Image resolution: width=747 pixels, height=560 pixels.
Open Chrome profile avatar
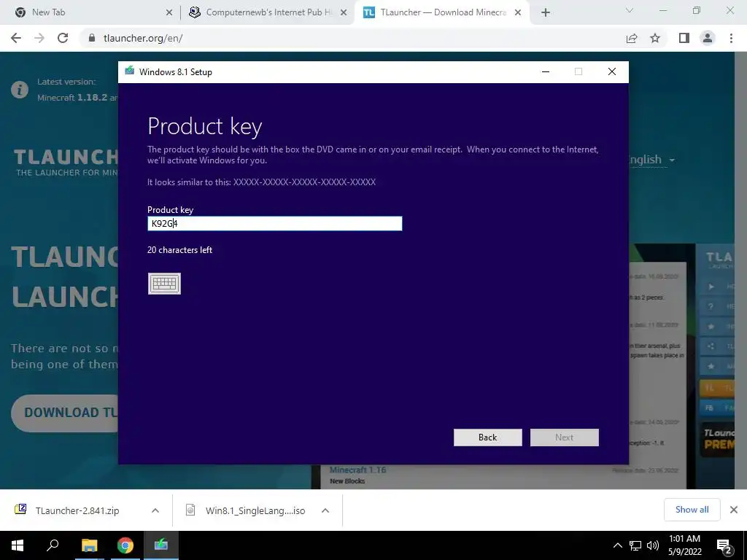tap(708, 38)
